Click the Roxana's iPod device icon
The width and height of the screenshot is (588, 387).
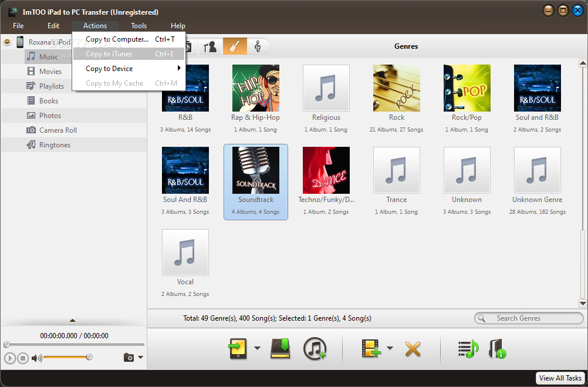[20, 42]
